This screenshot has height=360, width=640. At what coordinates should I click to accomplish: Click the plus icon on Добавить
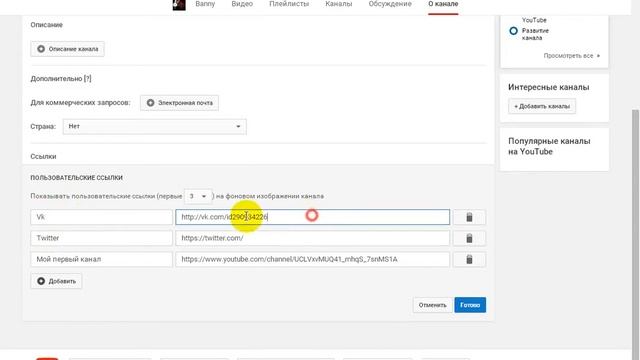click(41, 281)
